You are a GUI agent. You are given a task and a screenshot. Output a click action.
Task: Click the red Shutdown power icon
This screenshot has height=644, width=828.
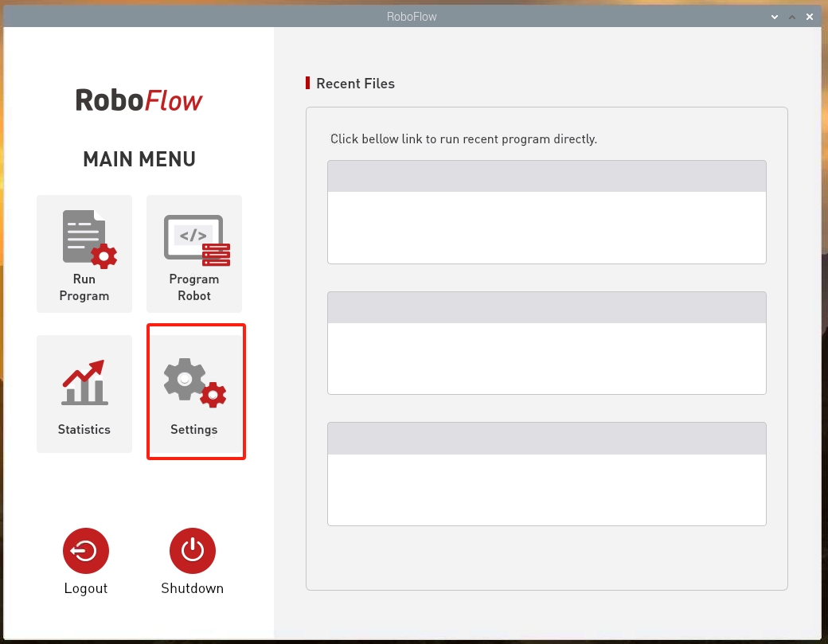pyautogui.click(x=192, y=551)
